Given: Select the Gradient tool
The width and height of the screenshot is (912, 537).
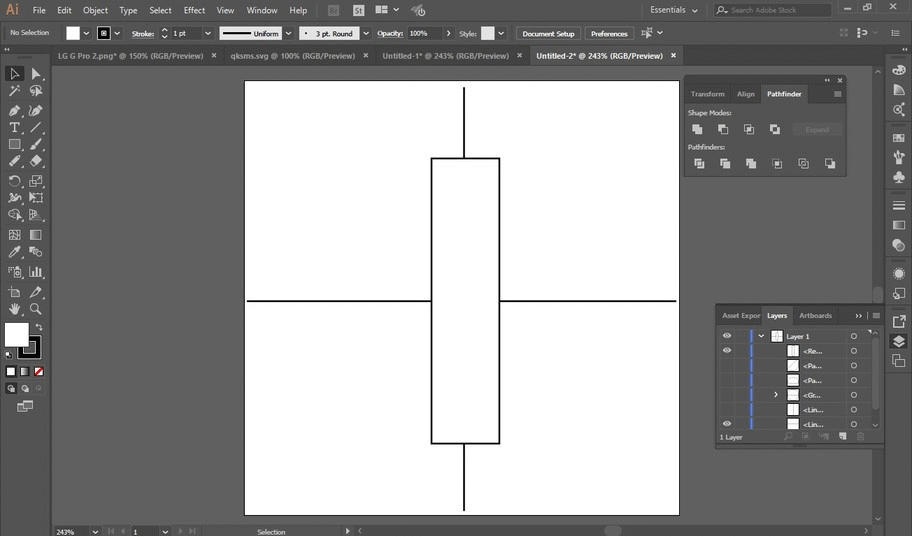Looking at the screenshot, I should point(36,234).
